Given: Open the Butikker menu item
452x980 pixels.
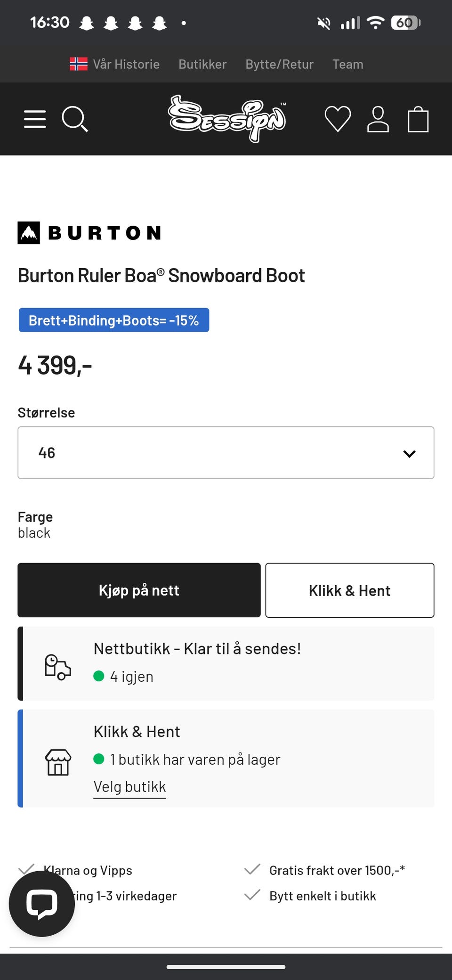Looking at the screenshot, I should 202,64.
